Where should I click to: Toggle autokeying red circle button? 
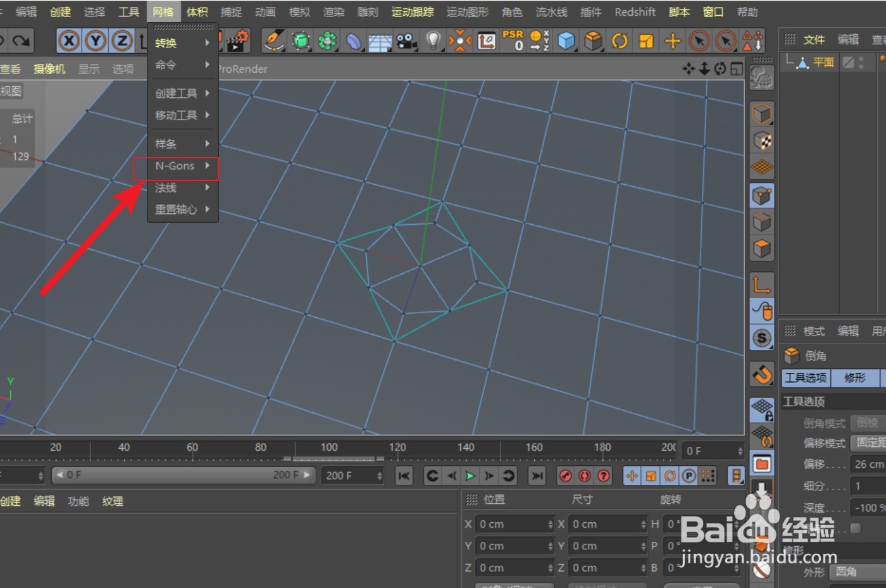coord(585,475)
